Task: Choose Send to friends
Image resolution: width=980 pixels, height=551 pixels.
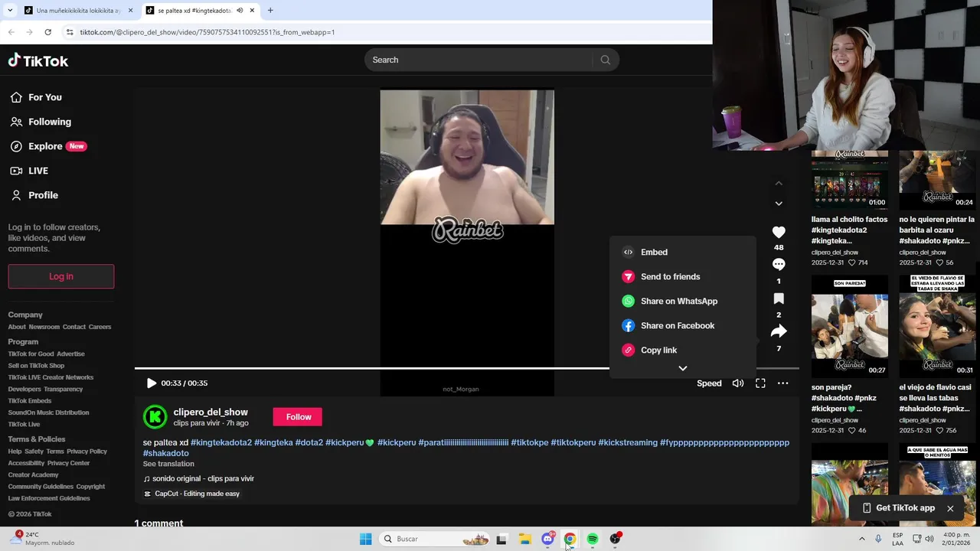Action: 683,277
